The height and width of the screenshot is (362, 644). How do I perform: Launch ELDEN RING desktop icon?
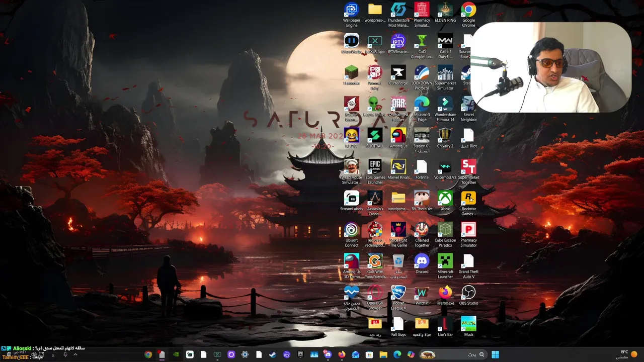pyautogui.click(x=445, y=13)
